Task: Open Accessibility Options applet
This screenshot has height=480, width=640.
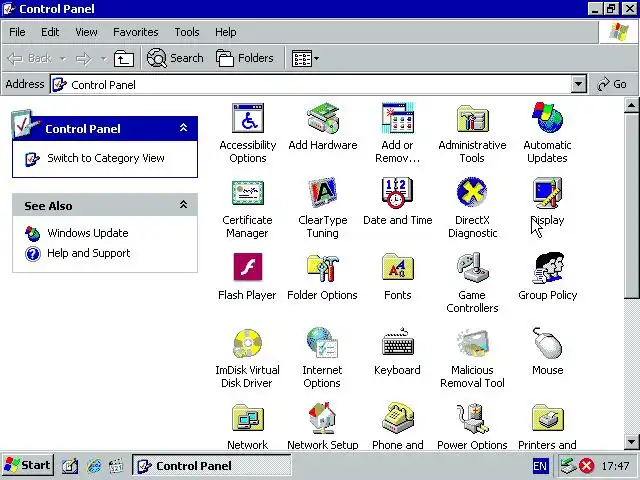Action: 248,118
